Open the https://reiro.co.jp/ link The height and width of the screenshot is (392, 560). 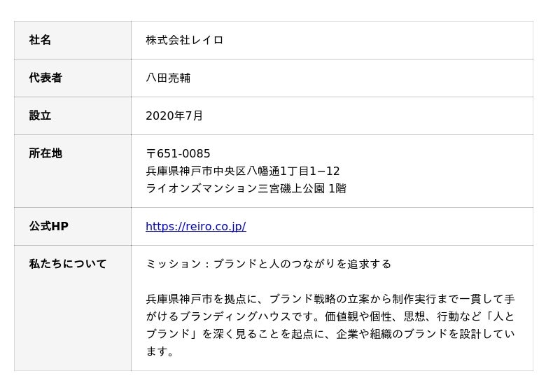tap(196, 226)
